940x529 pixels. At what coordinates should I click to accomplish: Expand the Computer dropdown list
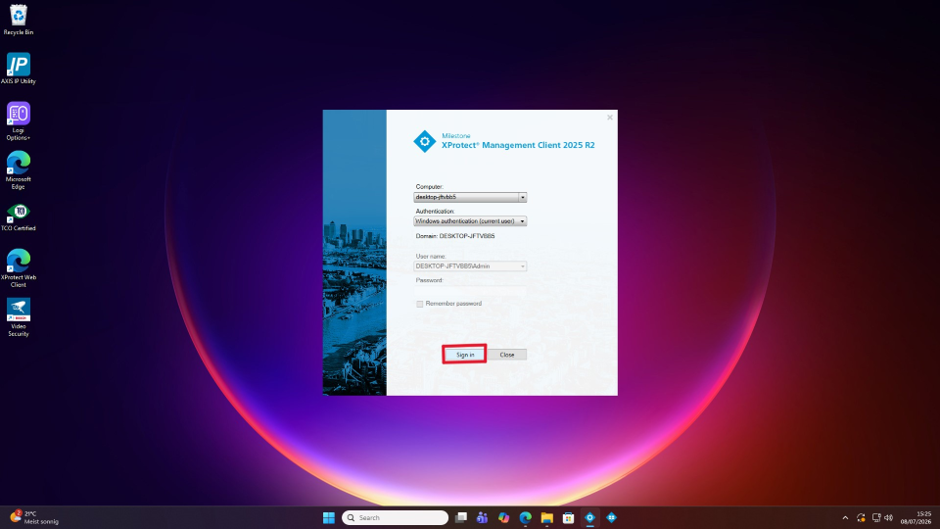[x=522, y=197]
